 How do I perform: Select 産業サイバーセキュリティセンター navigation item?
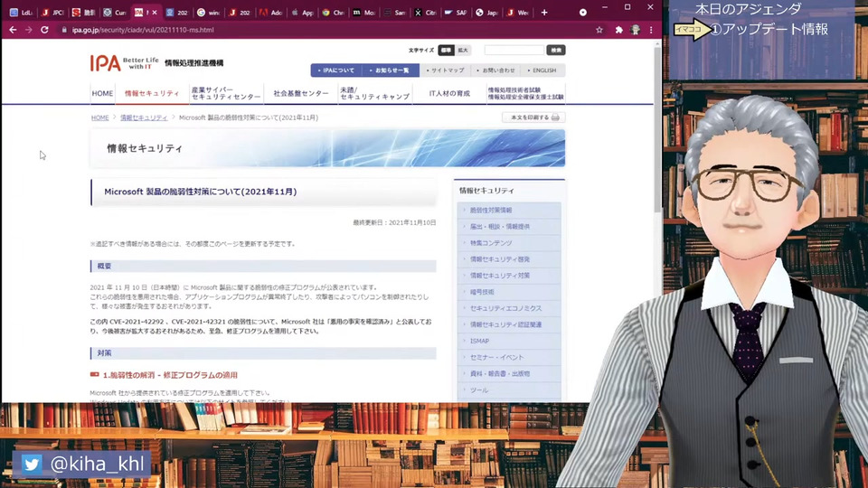click(x=226, y=93)
